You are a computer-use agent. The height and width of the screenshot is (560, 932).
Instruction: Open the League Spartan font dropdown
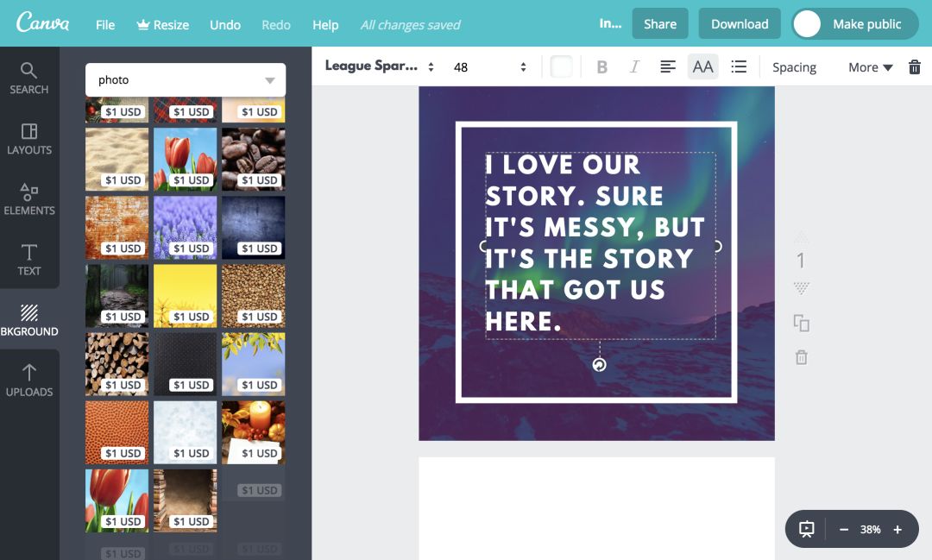pos(379,66)
